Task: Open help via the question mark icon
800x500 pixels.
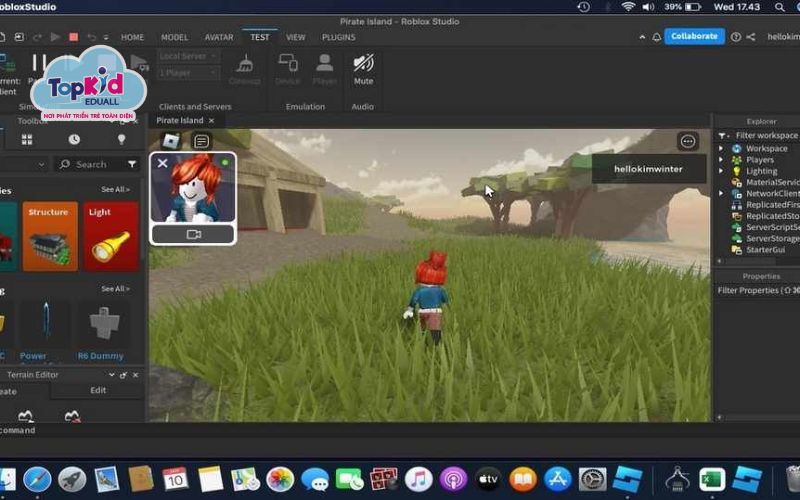Action: [x=736, y=37]
